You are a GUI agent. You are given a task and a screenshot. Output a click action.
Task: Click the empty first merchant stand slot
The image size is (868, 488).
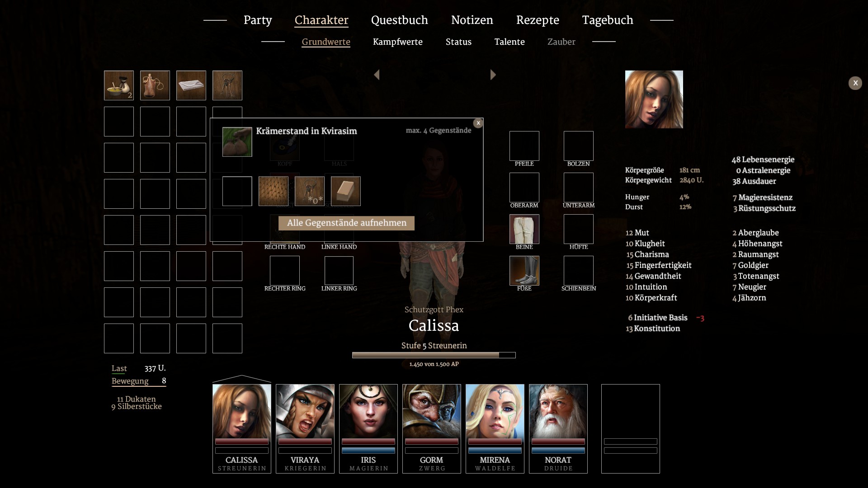[237, 191]
